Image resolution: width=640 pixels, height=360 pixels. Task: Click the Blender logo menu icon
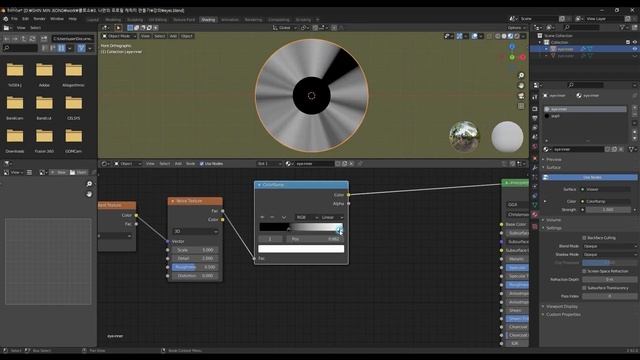[6, 19]
